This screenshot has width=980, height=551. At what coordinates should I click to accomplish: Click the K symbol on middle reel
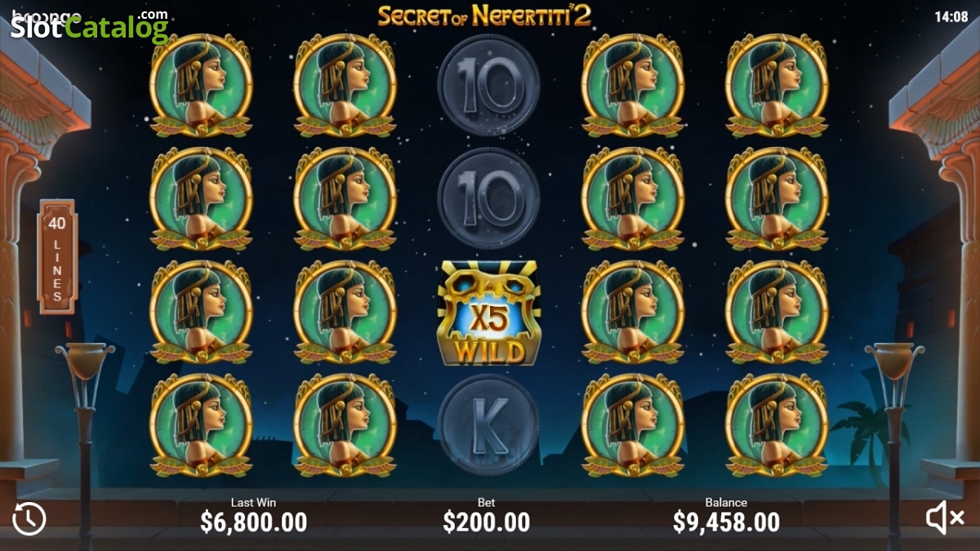pyautogui.click(x=488, y=424)
